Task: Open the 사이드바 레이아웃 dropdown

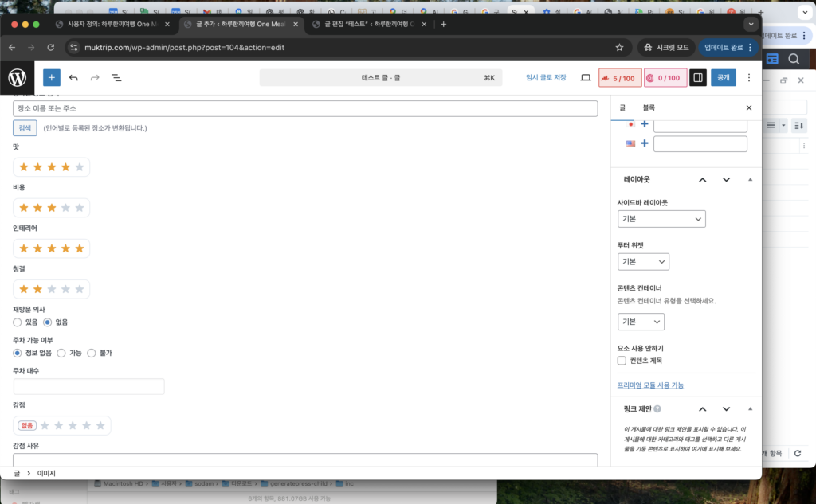Action: tap(661, 219)
